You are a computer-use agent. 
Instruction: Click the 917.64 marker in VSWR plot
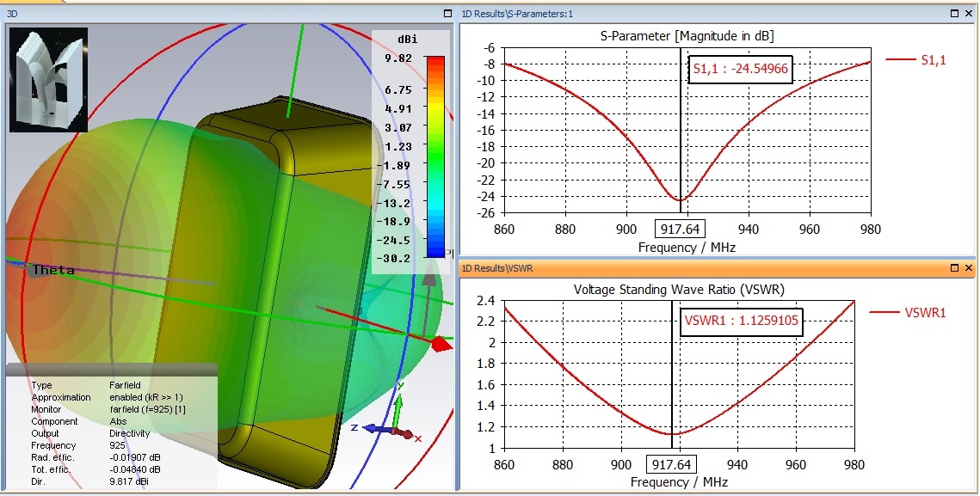(671, 464)
